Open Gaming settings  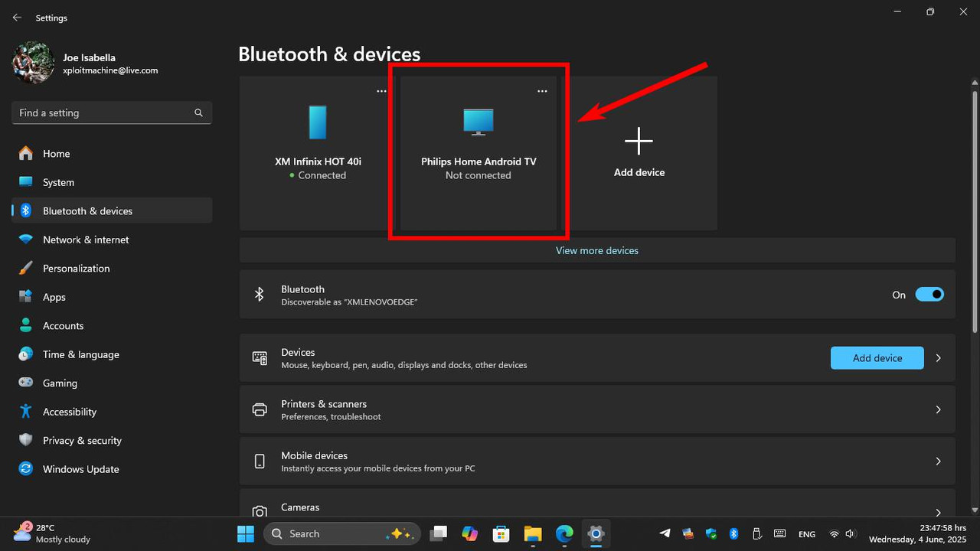coord(112,383)
